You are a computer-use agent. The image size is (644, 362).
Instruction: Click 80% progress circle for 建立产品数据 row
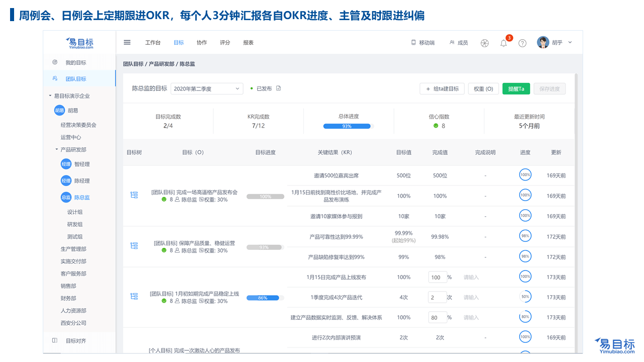click(x=525, y=317)
